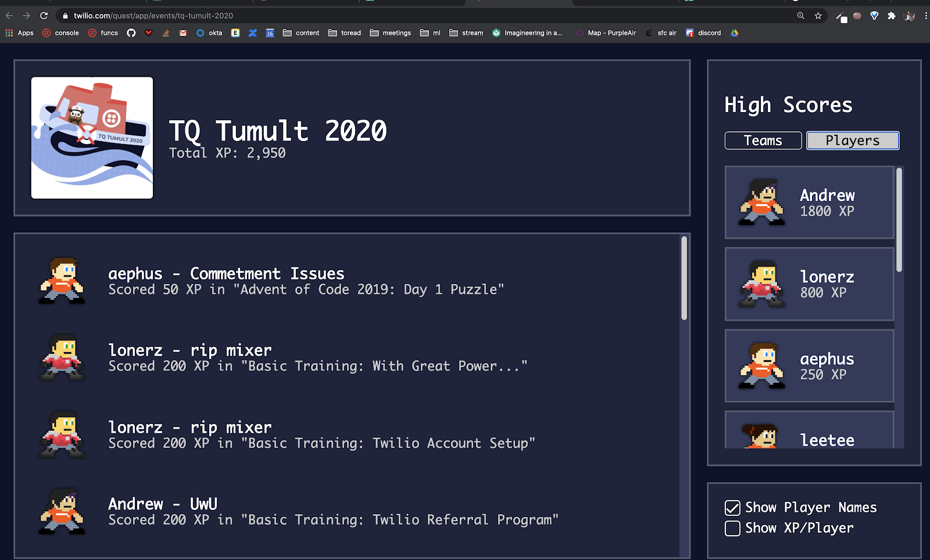Open the Map - PurpleAir bookmark
Image resolution: width=930 pixels, height=560 pixels.
point(606,33)
